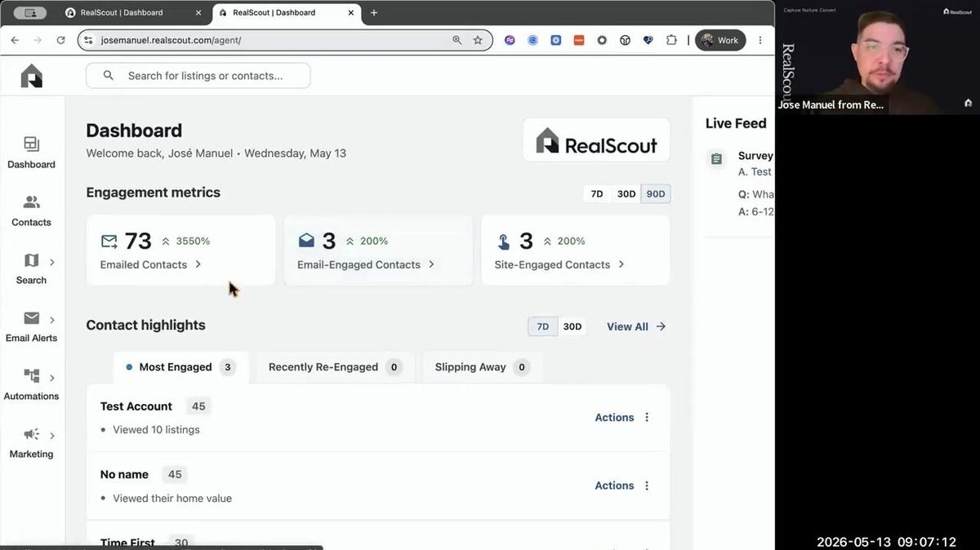Click the browser back arrow
Viewport: 980px width, 550px height.
(15, 40)
